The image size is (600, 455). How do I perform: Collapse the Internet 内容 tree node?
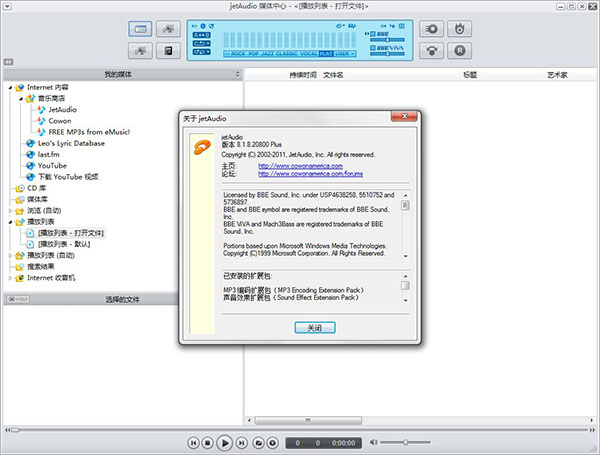(10, 88)
